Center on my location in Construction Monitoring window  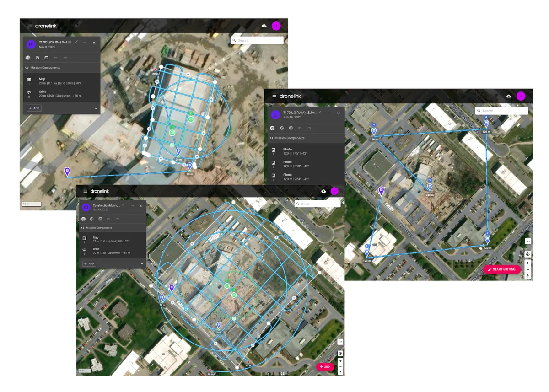pos(340,354)
